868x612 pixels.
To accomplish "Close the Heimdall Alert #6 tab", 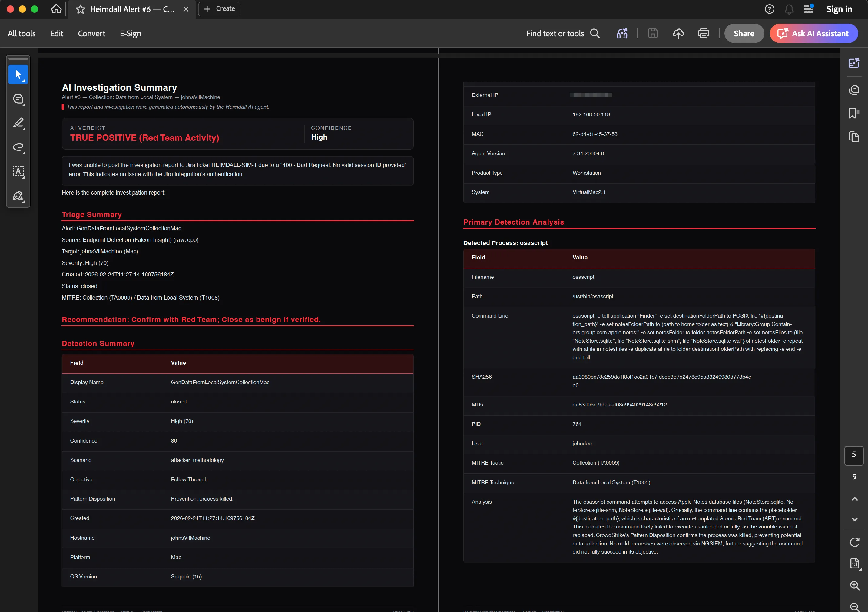I will 186,9.
